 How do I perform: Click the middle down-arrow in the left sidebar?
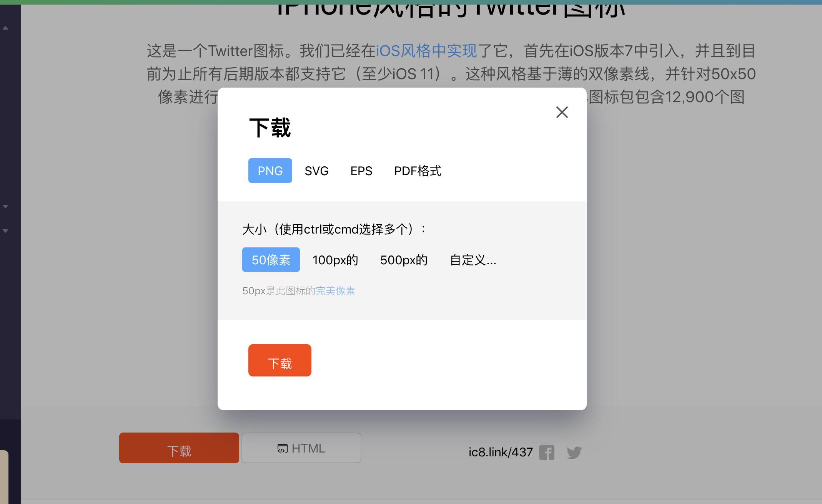(x=5, y=206)
